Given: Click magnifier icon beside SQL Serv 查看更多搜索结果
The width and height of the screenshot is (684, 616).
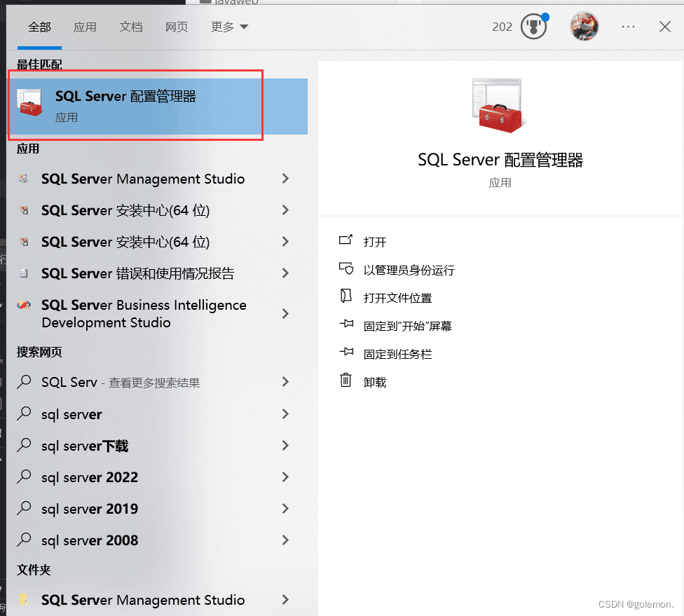Looking at the screenshot, I should 24,382.
